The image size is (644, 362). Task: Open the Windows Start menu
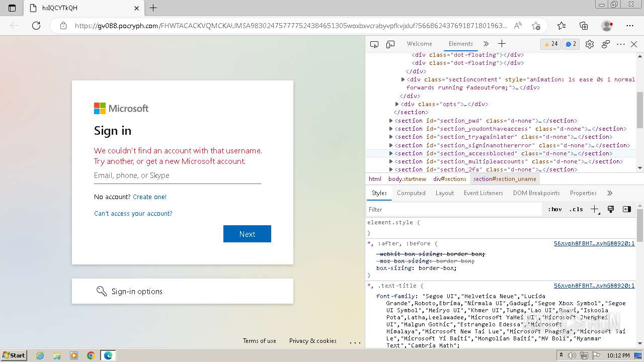point(14,355)
